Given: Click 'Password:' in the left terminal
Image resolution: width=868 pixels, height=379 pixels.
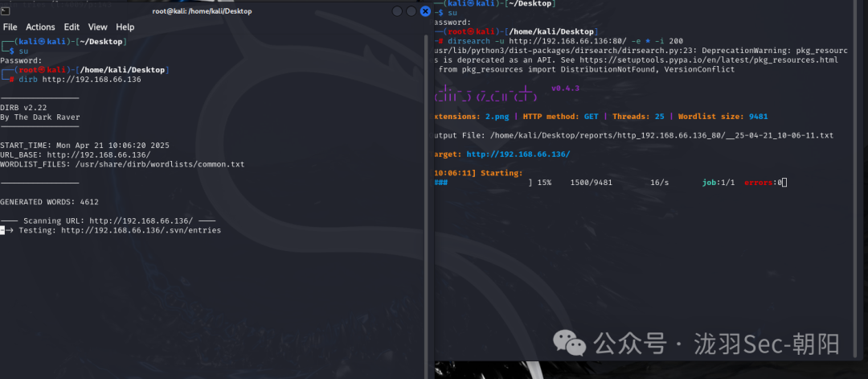Looking at the screenshot, I should 21,60.
